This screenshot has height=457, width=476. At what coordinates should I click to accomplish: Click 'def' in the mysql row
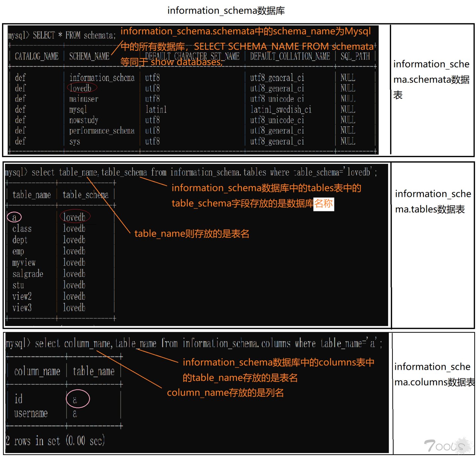tap(20, 109)
